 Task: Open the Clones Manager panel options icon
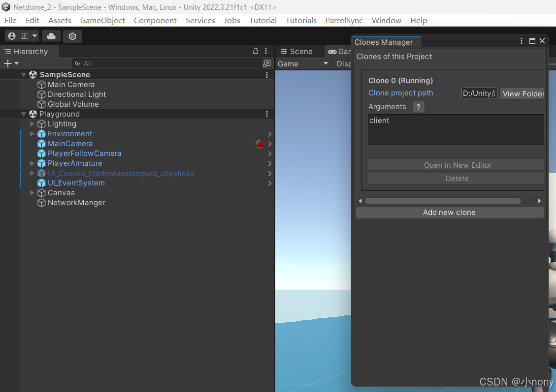click(521, 41)
